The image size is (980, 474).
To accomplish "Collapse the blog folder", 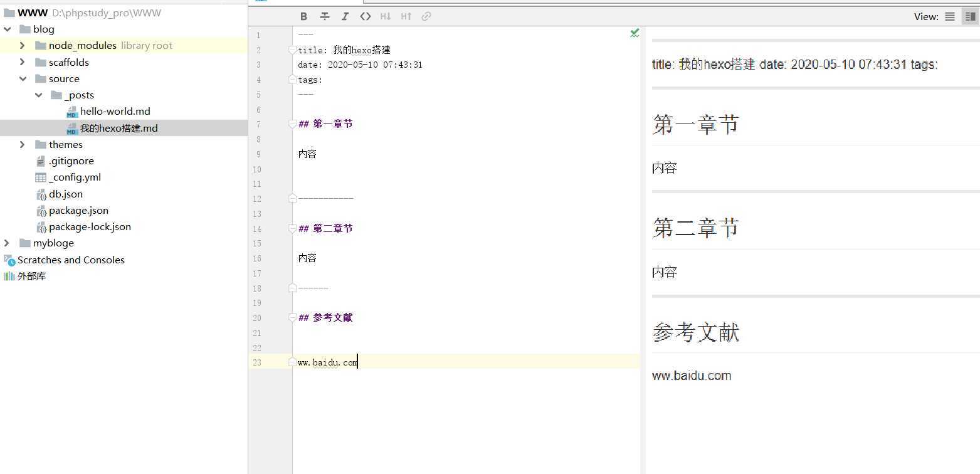I will pyautogui.click(x=7, y=29).
